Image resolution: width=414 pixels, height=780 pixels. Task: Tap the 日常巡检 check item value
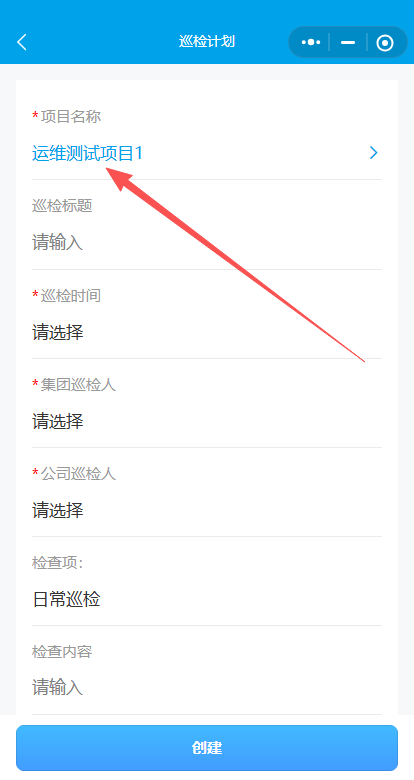click(66, 599)
